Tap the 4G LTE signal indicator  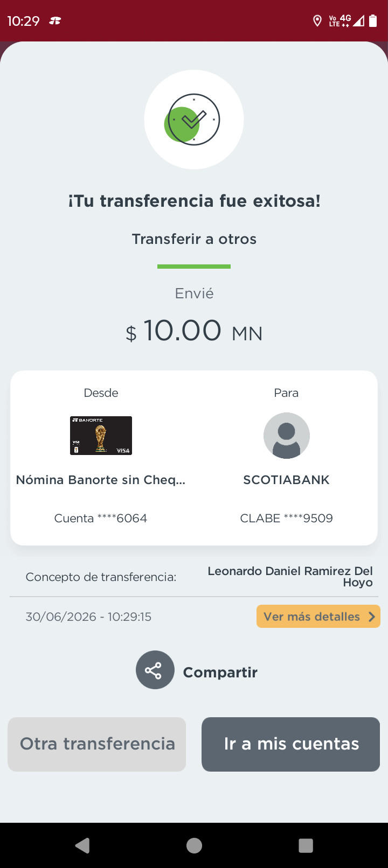pyautogui.click(x=340, y=21)
